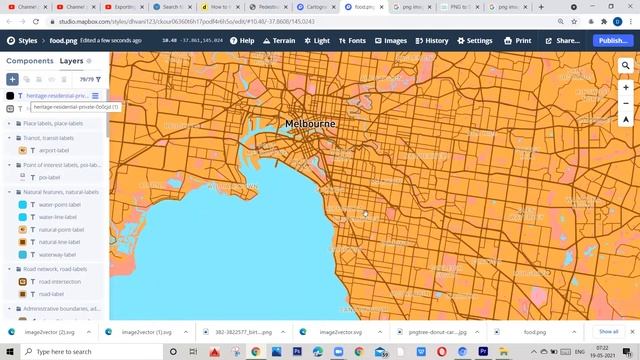This screenshot has width=640, height=360.
Task: Open the Help menu
Action: point(242,40)
